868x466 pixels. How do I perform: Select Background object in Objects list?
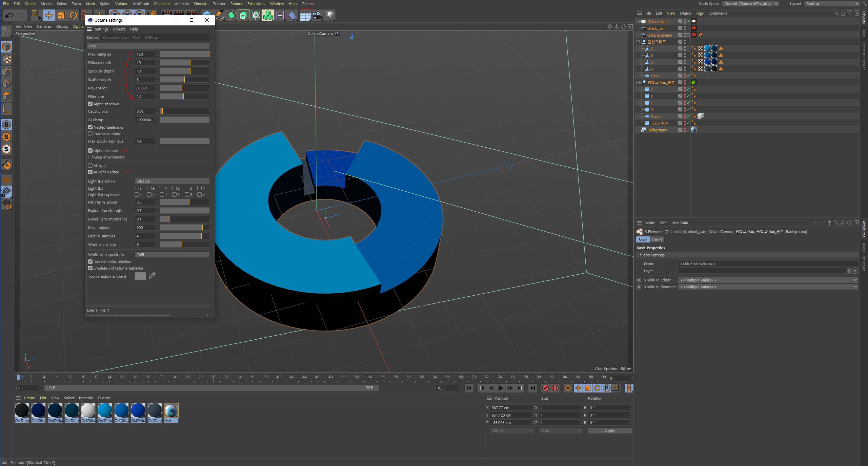[657, 130]
